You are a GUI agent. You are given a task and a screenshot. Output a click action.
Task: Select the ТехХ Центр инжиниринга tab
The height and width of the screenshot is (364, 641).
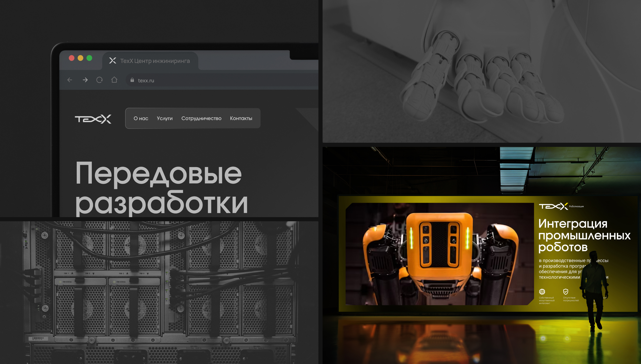(155, 61)
